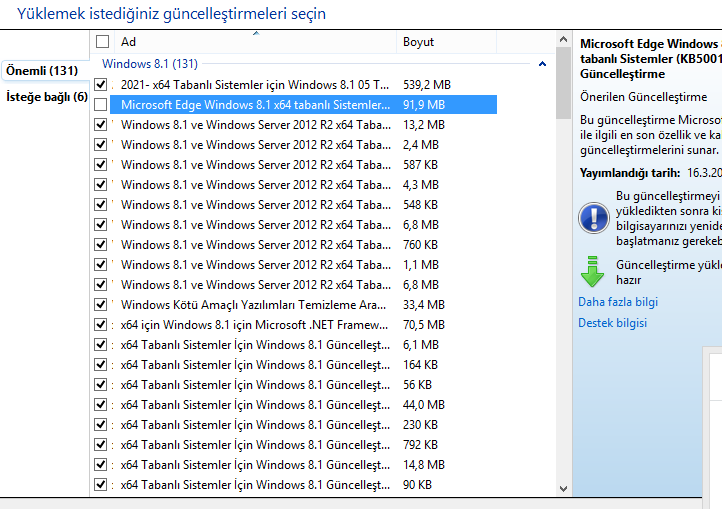Uncheck the 539,2 MB 2021 x64 update
Image resolution: width=722 pixels, height=509 pixels.
click(x=100, y=85)
